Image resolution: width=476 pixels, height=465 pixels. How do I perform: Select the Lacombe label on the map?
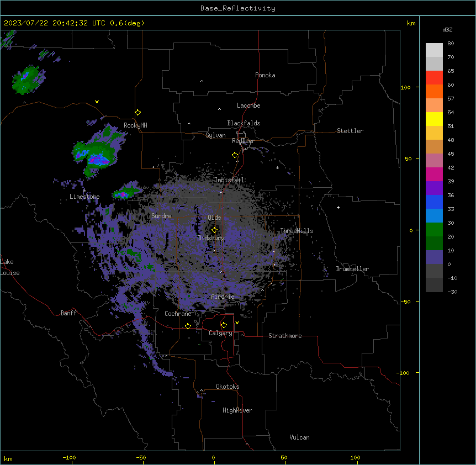[248, 105]
